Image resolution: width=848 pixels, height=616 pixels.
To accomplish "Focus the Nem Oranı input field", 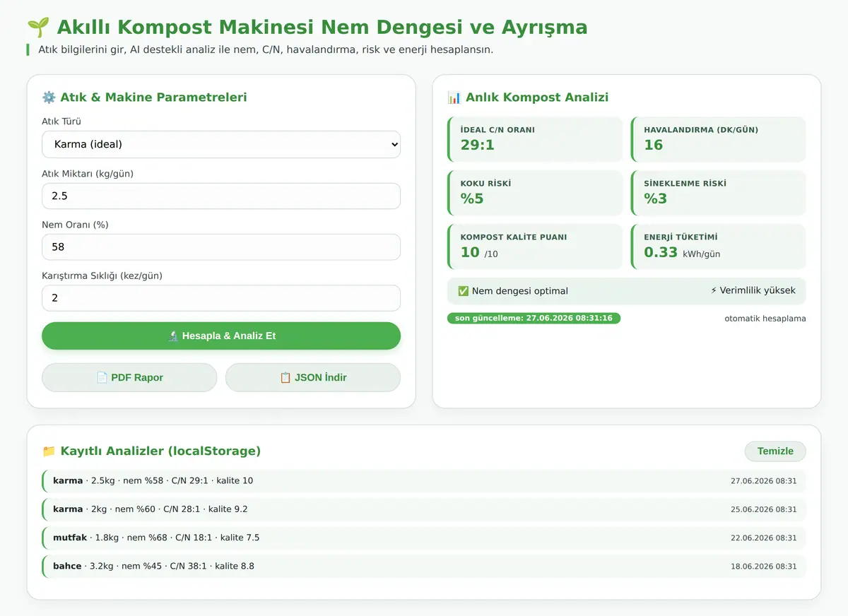I will point(221,247).
